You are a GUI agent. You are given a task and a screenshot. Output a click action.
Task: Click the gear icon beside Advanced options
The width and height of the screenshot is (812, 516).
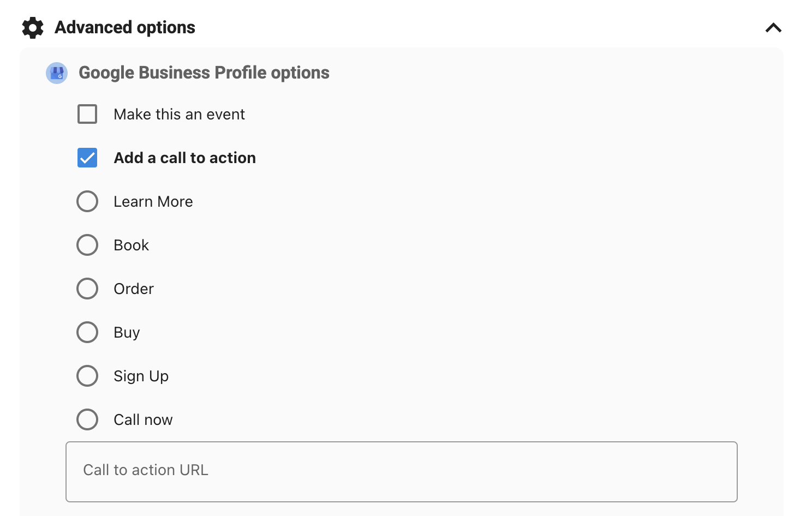click(x=33, y=28)
